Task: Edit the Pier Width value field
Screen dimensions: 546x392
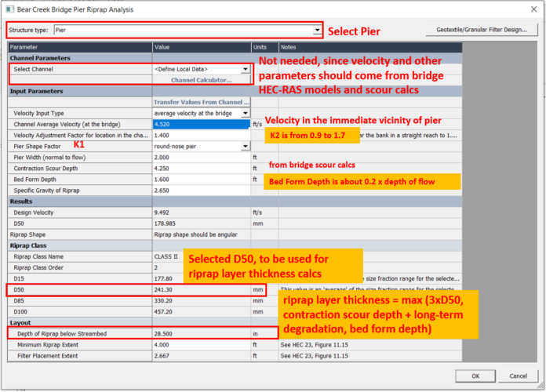Action: [x=201, y=157]
